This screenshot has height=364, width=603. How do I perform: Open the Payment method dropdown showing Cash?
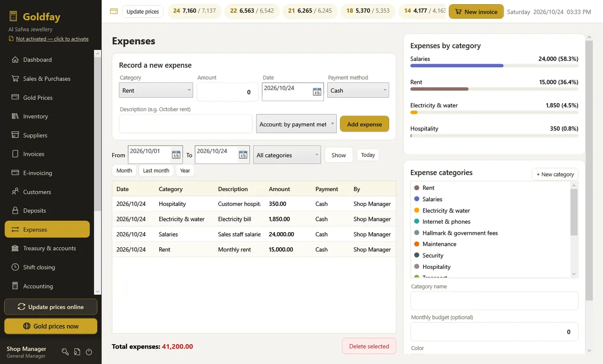pyautogui.click(x=358, y=90)
